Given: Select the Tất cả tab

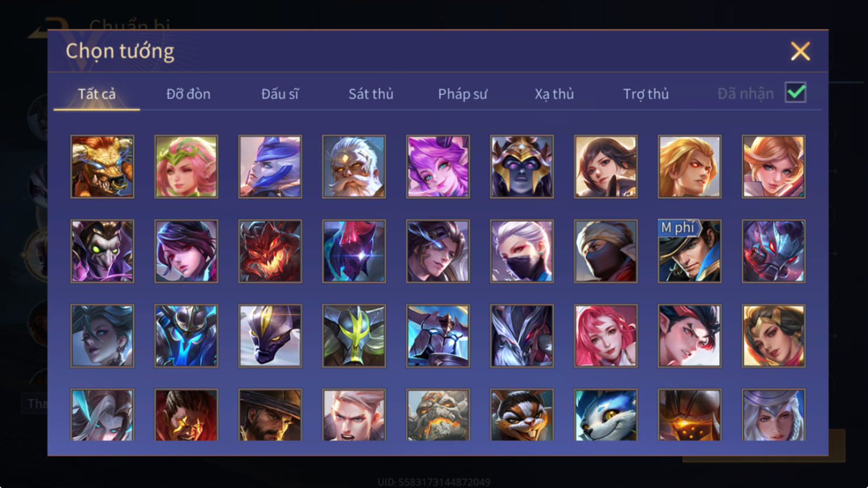Looking at the screenshot, I should coord(97,94).
